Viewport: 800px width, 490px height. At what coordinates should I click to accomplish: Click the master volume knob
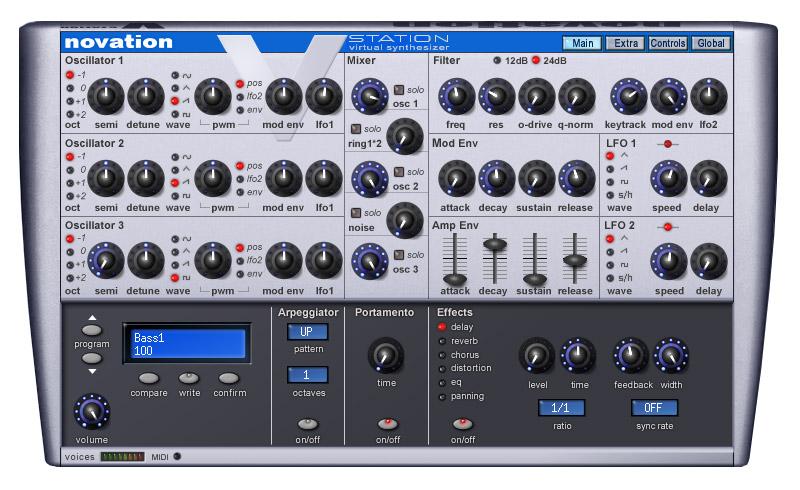[91, 410]
